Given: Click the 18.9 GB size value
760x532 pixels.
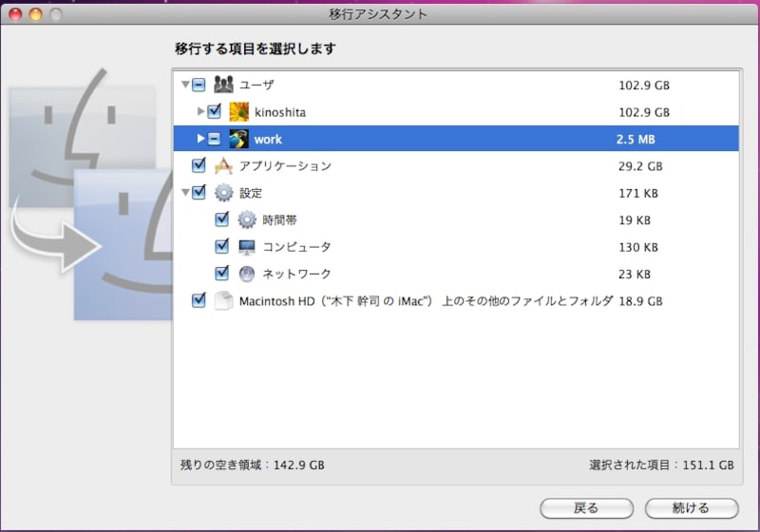Looking at the screenshot, I should [x=640, y=301].
